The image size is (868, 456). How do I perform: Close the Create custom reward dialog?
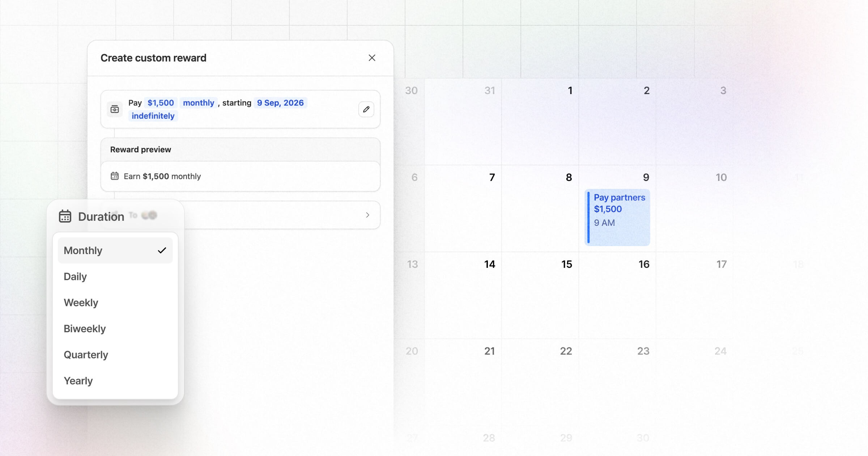point(372,58)
